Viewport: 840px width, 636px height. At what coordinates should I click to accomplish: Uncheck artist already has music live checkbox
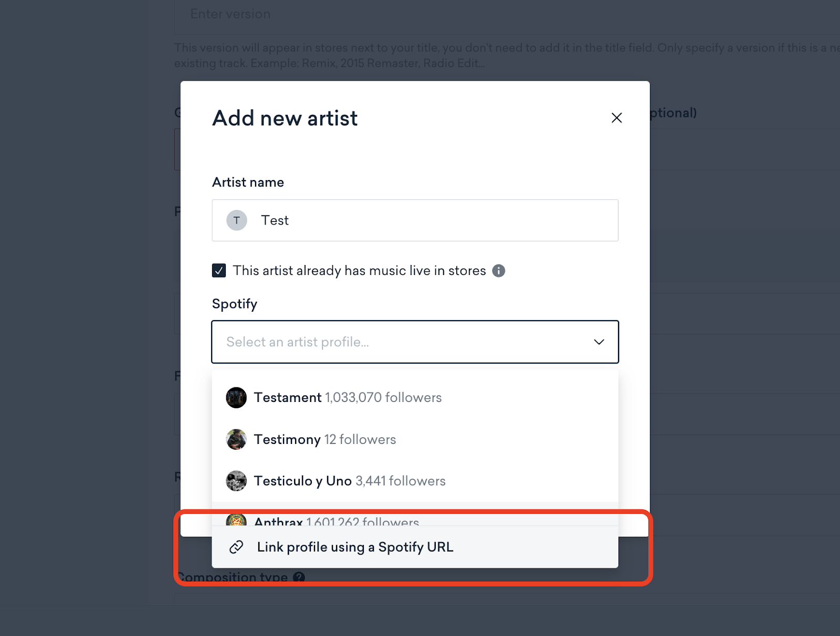pyautogui.click(x=219, y=271)
